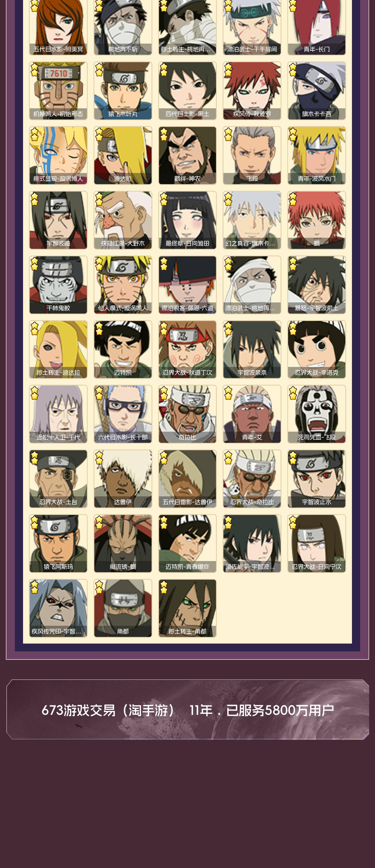This screenshot has height=868, width=375.
Task: Click the star badge on 五代目水影-照美冥
Action: 34,6
